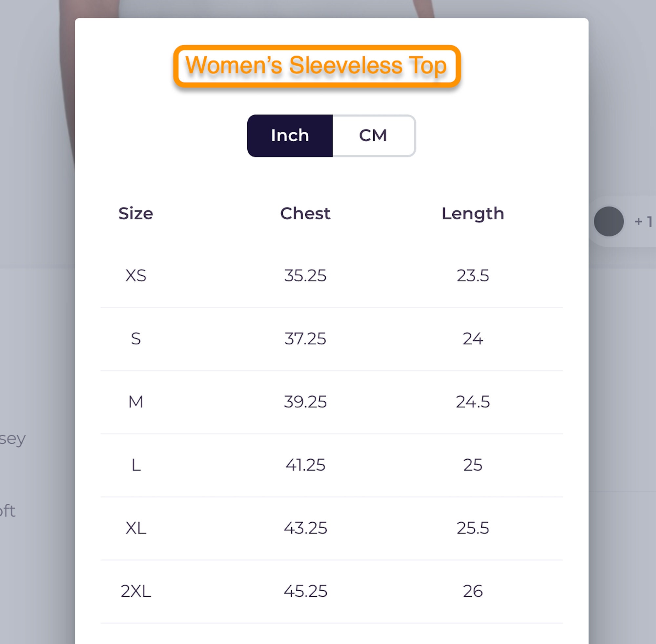
Task: Select the Inch unit toggle
Action: 290,136
